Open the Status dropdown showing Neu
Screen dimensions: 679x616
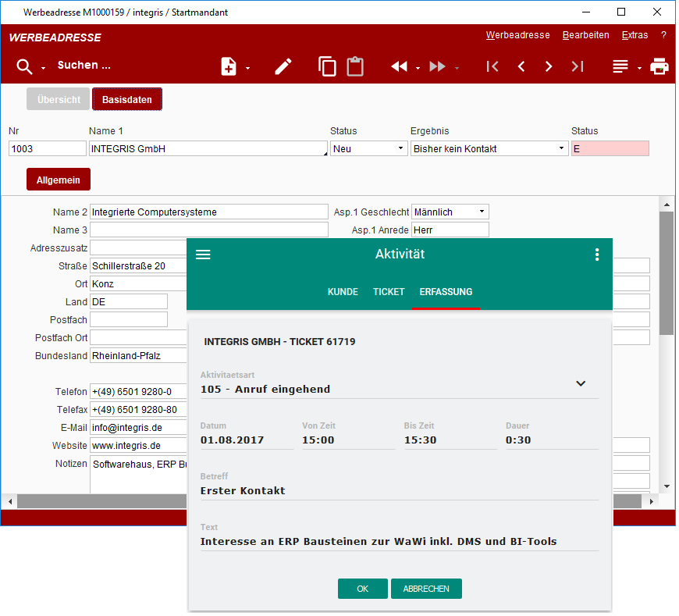coord(369,149)
